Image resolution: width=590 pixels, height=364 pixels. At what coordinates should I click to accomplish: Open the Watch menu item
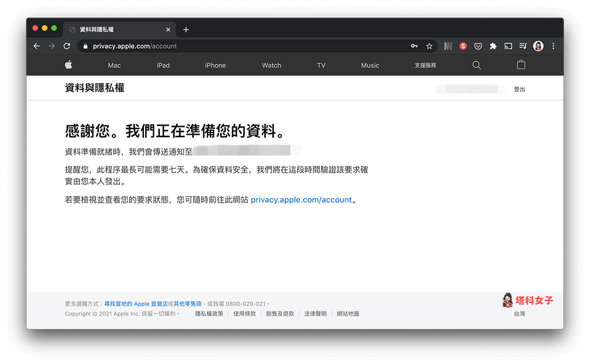271,66
